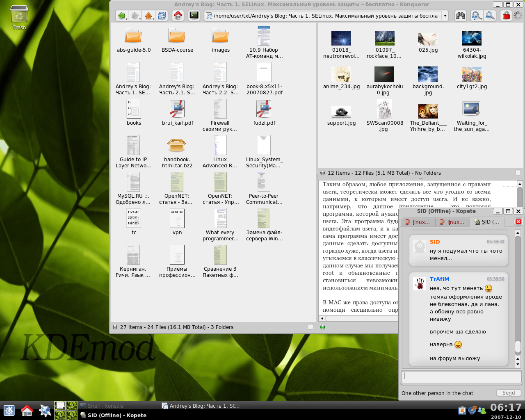This screenshot has height=420, width=525.
Task: Open the forward button history dropdown arrow
Action: (140, 18)
